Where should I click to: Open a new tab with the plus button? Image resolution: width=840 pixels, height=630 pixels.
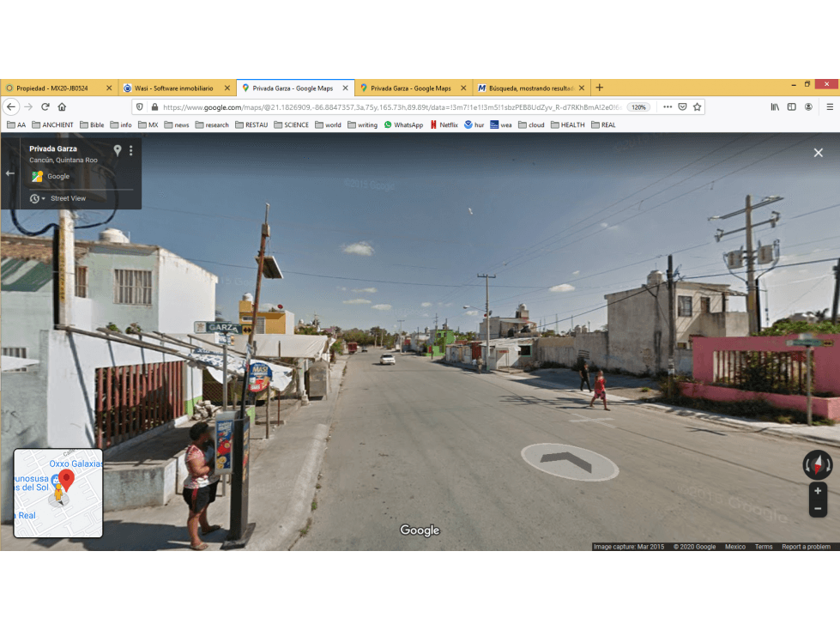click(x=600, y=88)
